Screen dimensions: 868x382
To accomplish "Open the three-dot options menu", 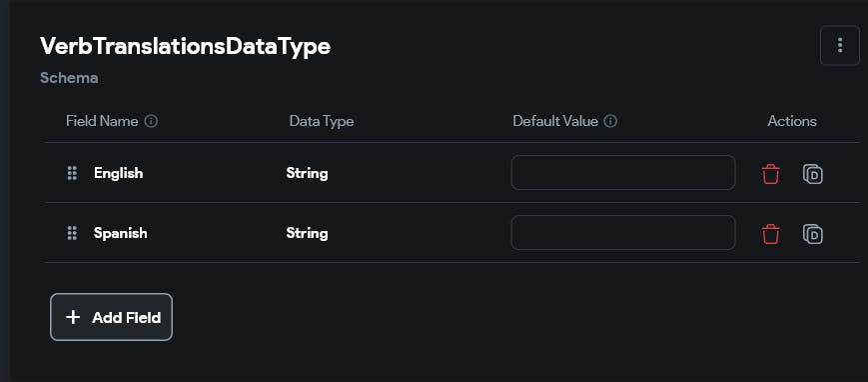I will click(x=840, y=45).
